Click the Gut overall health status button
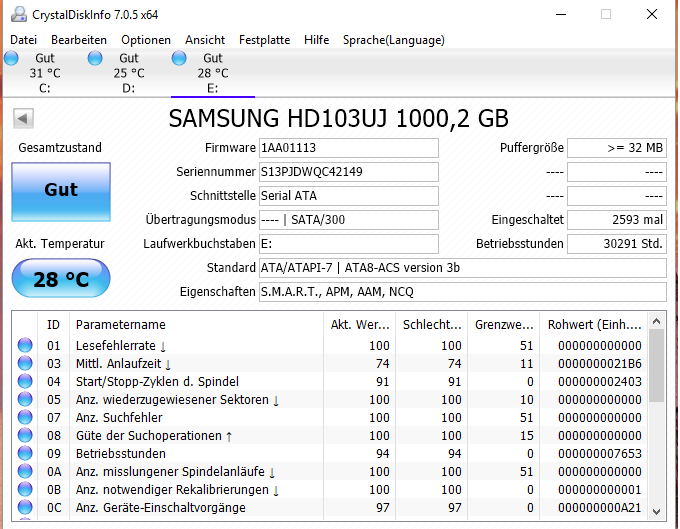Screen dimensions: 680x529 click(x=61, y=192)
